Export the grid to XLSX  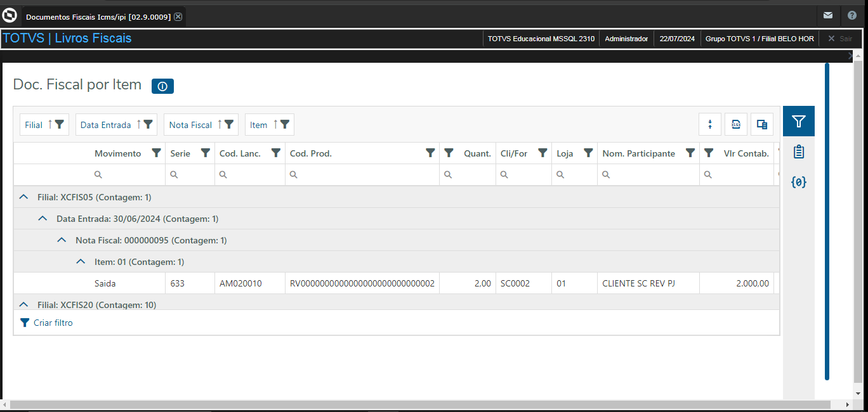pyautogui.click(x=736, y=124)
